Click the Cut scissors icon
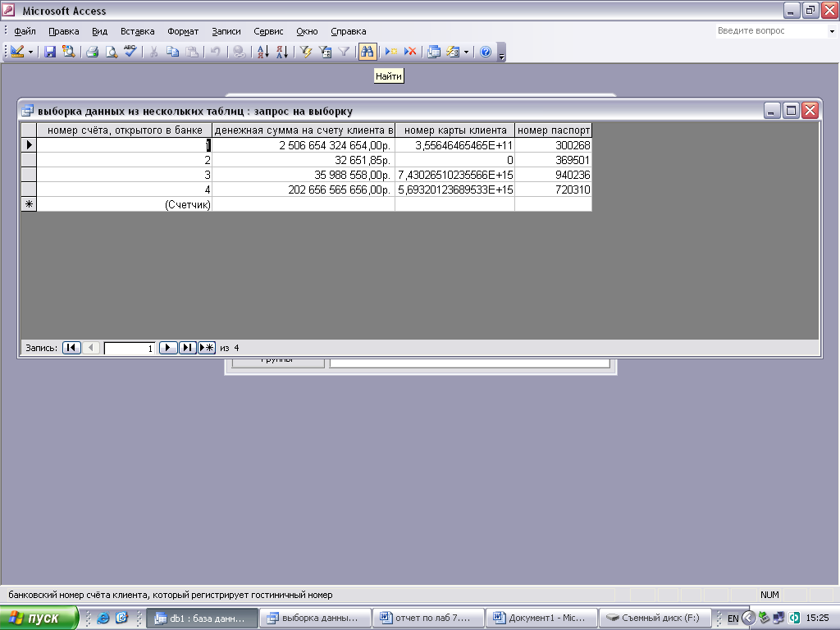Viewport: 840px width, 630px height. 153,52
